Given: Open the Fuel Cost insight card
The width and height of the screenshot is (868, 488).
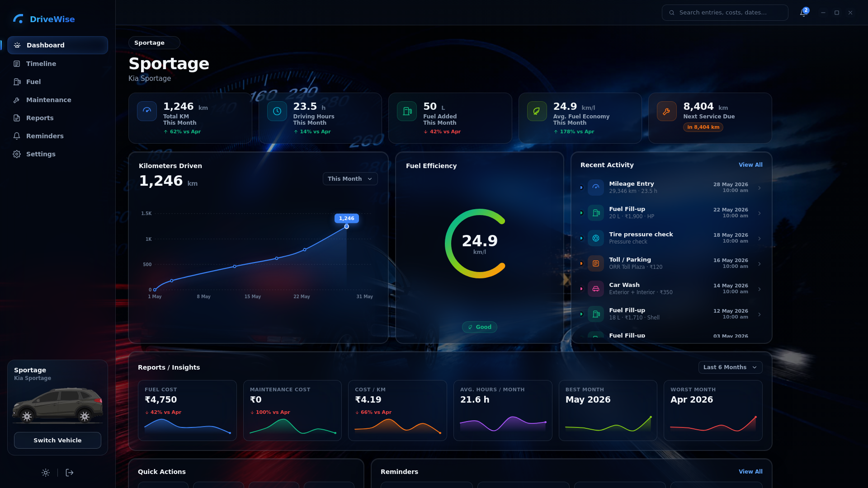Looking at the screenshot, I should coord(187,410).
